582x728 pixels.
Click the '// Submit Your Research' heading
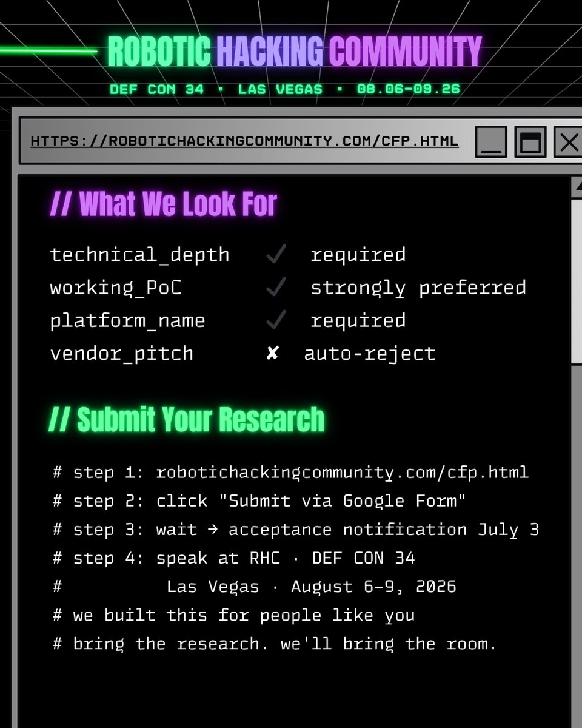tap(187, 419)
